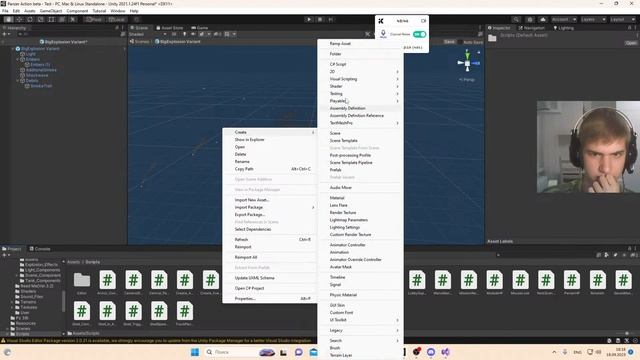Open the Layers dropdown
The height and width of the screenshot is (360, 640).
[x=592, y=19]
